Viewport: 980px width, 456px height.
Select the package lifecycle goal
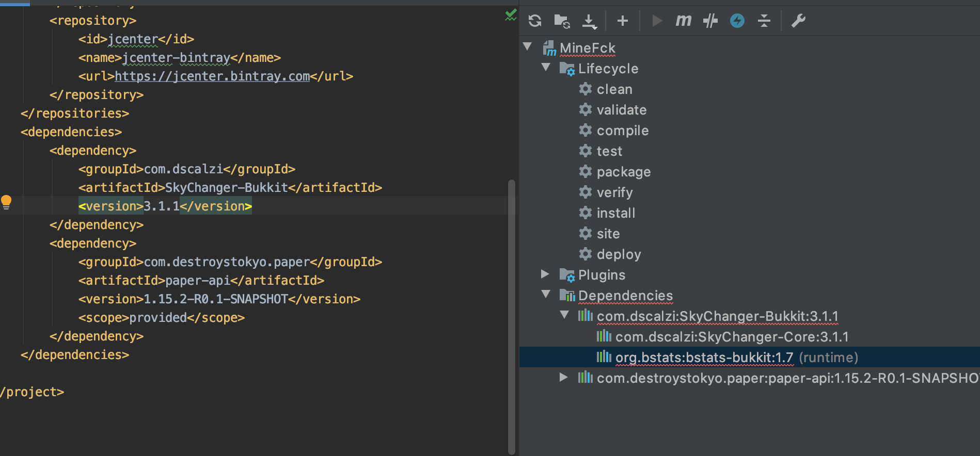click(x=624, y=172)
